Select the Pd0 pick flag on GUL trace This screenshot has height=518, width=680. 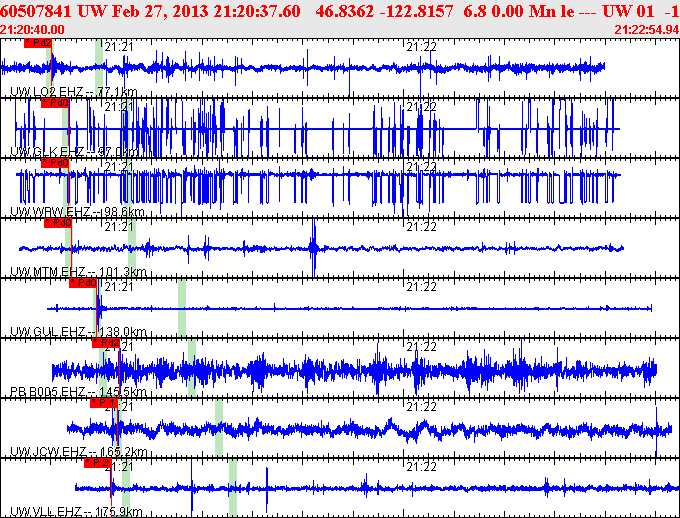pyautogui.click(x=83, y=283)
